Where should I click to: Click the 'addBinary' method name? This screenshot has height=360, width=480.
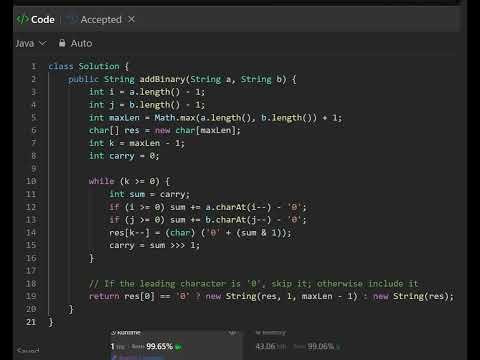click(162, 79)
